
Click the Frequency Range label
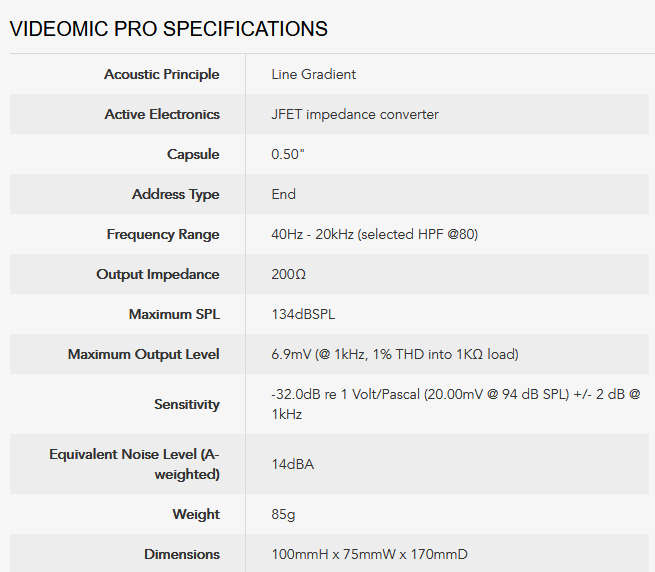coord(163,234)
